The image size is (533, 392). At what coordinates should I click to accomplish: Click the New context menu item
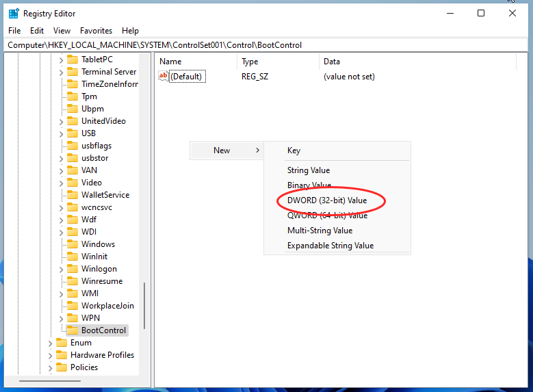click(x=226, y=151)
